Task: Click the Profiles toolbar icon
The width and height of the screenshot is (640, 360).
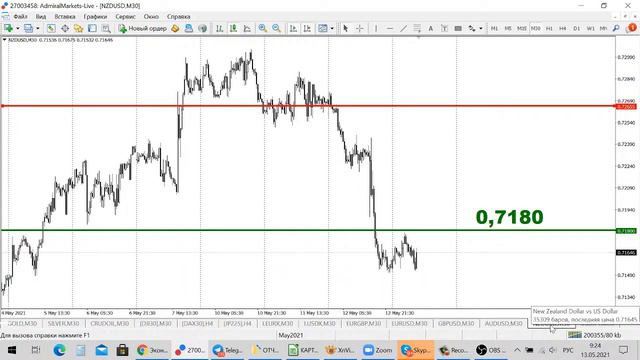Action: pos(28,28)
